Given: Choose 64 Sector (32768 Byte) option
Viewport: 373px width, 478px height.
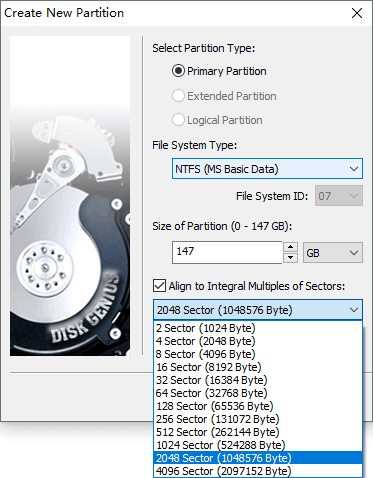Looking at the screenshot, I should coord(258,393).
